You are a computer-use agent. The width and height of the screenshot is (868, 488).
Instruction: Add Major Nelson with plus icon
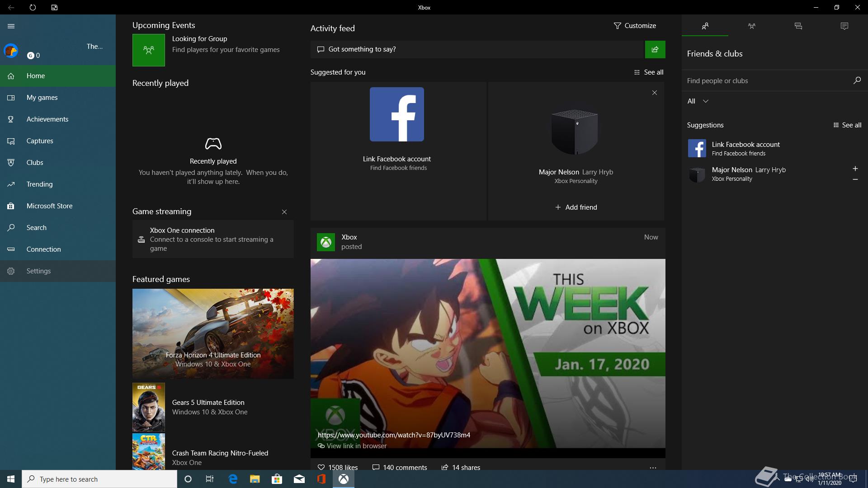pyautogui.click(x=855, y=169)
